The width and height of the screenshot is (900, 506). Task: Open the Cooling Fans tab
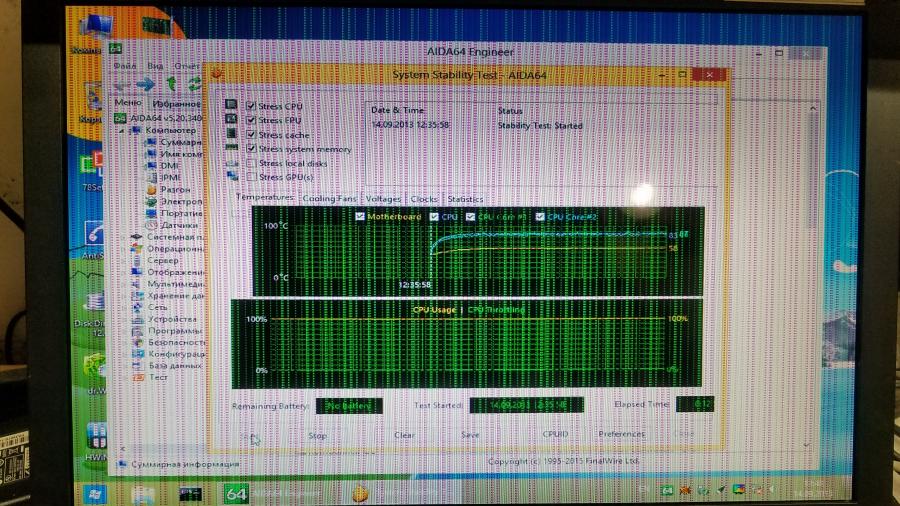[329, 198]
